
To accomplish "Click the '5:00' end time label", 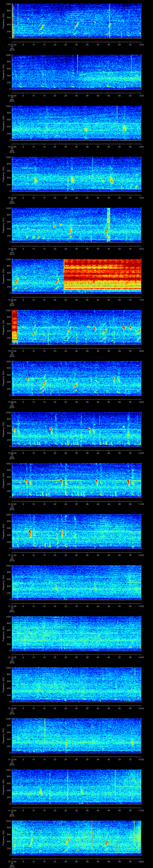I will point(141,198).
